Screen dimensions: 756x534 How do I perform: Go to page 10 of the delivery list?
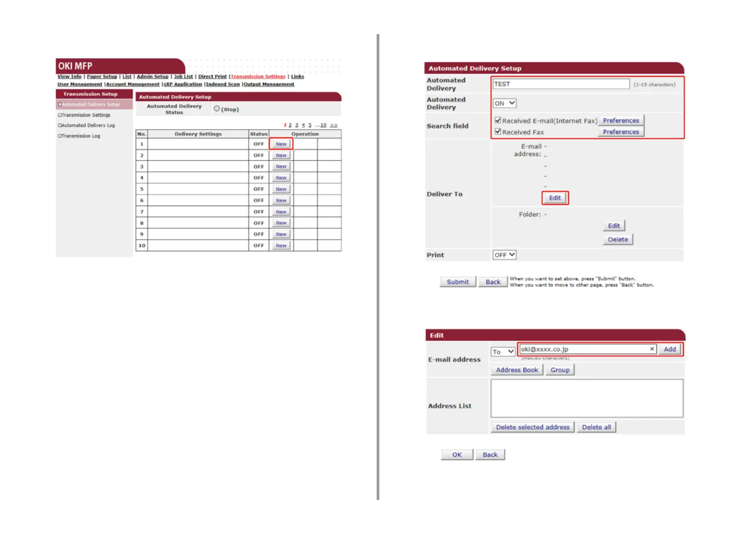click(323, 125)
